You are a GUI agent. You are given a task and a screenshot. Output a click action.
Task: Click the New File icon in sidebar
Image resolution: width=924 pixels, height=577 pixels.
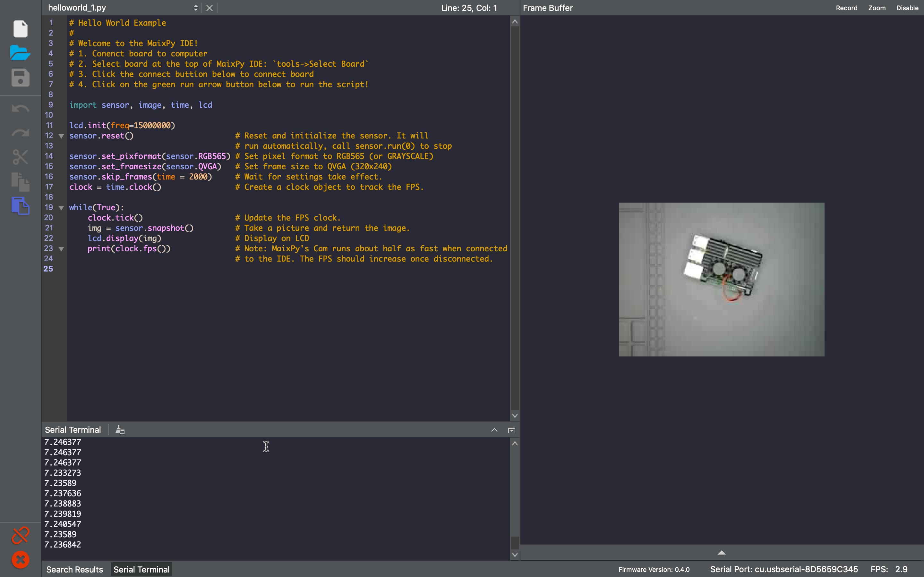click(20, 28)
